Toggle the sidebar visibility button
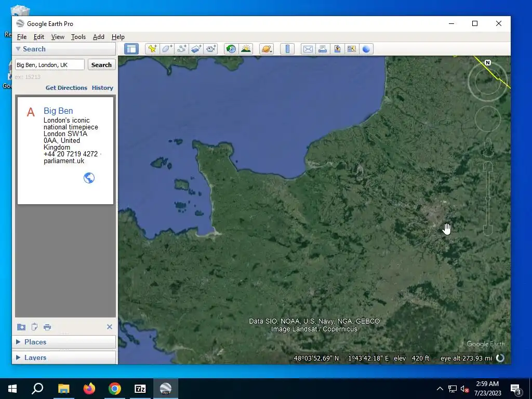Image resolution: width=532 pixels, height=399 pixels. coord(131,49)
